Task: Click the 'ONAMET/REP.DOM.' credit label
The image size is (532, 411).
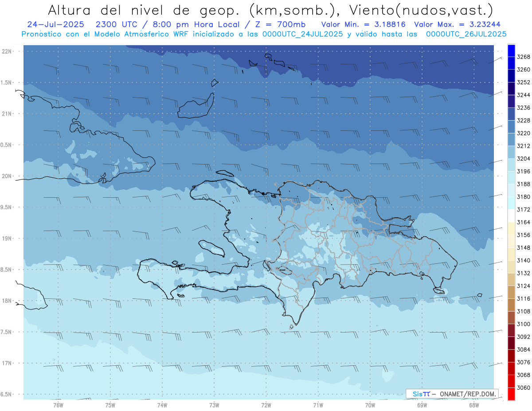Action: [x=468, y=394]
